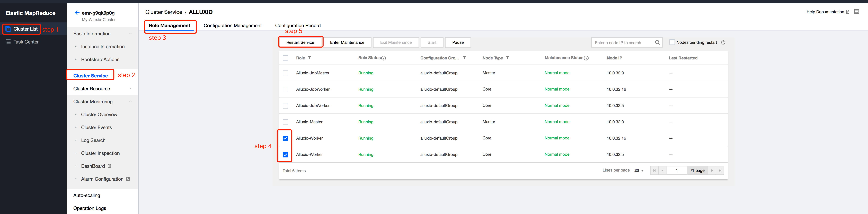This screenshot has width=868, height=214.
Task: Click the Enter Maintenance button
Action: point(347,42)
